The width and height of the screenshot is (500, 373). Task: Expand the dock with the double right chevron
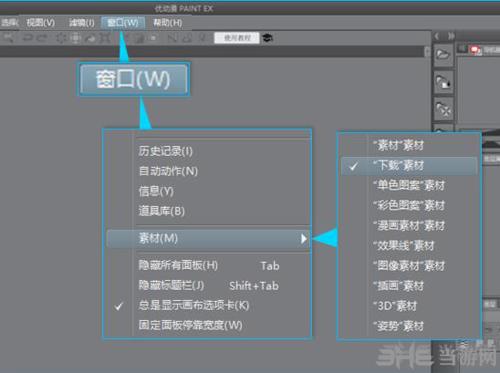[451, 36]
